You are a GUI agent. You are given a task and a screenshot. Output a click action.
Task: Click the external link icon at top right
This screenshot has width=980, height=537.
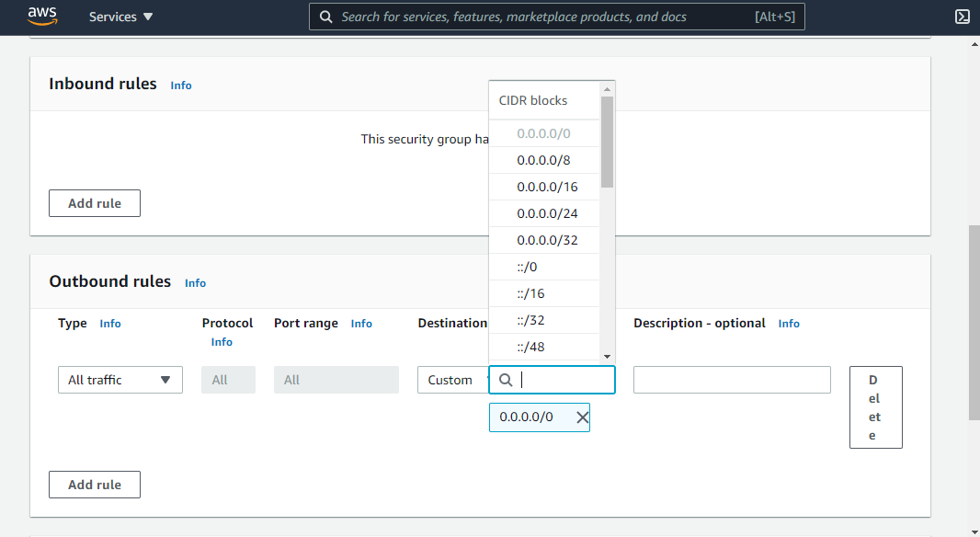(963, 17)
